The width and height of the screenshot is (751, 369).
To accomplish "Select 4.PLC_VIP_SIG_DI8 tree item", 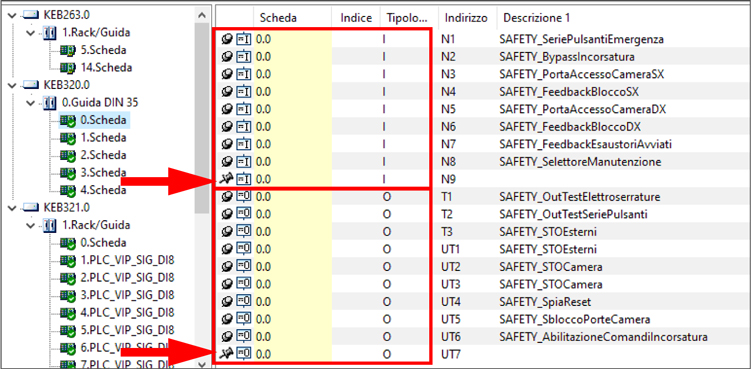I will pyautogui.click(x=127, y=312).
